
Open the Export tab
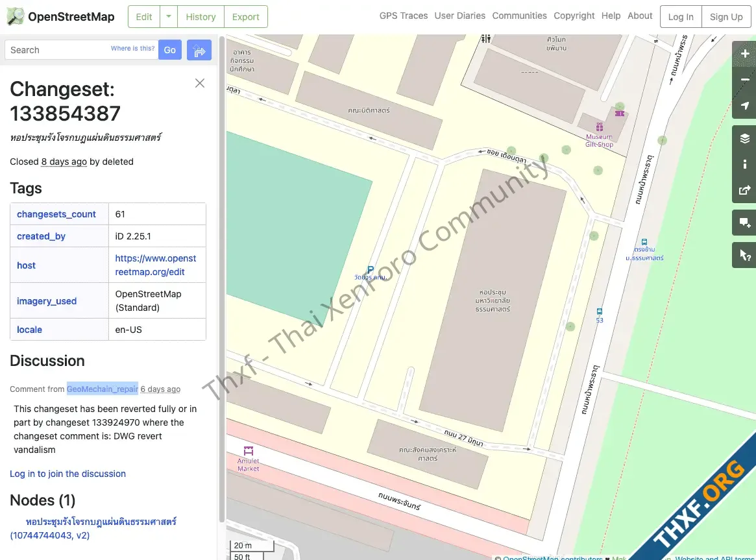(x=246, y=16)
